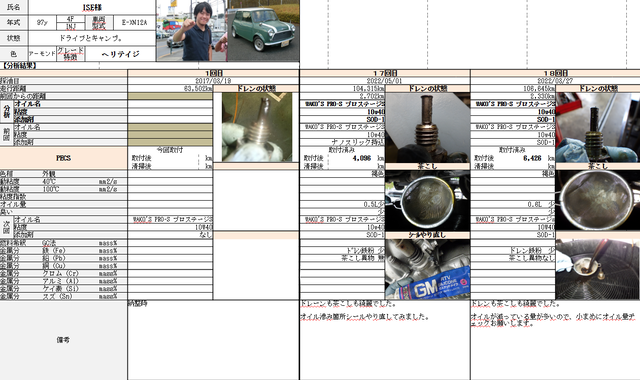This screenshot has height=380, width=640.
Task: Select the 1回目 column header
Action: [213, 73]
